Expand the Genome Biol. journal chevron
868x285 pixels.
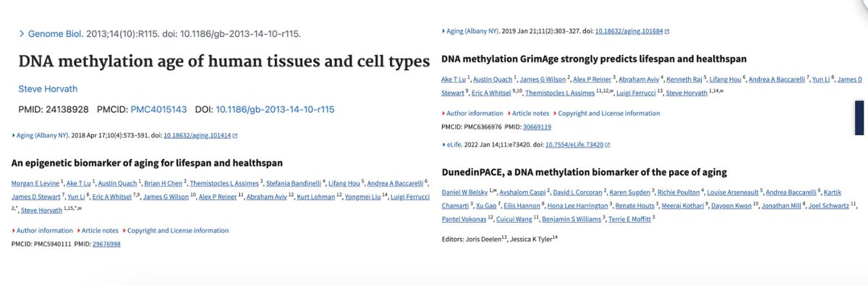[22, 33]
